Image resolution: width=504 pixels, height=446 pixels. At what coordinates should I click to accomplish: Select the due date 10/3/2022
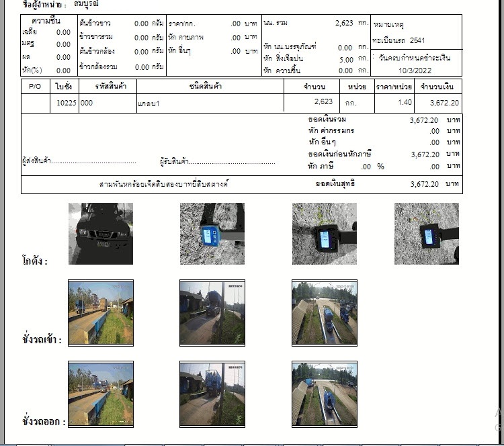[413, 71]
